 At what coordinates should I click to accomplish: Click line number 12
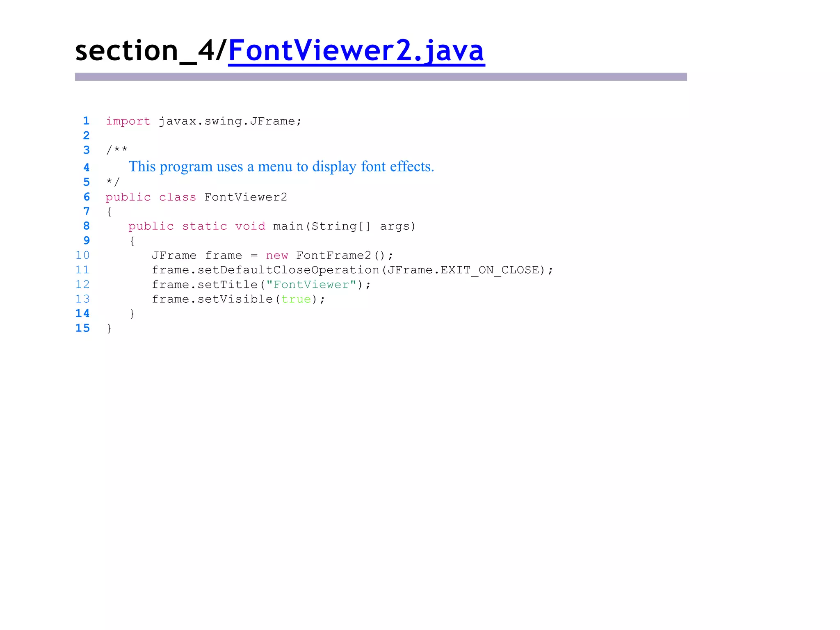tap(82, 285)
